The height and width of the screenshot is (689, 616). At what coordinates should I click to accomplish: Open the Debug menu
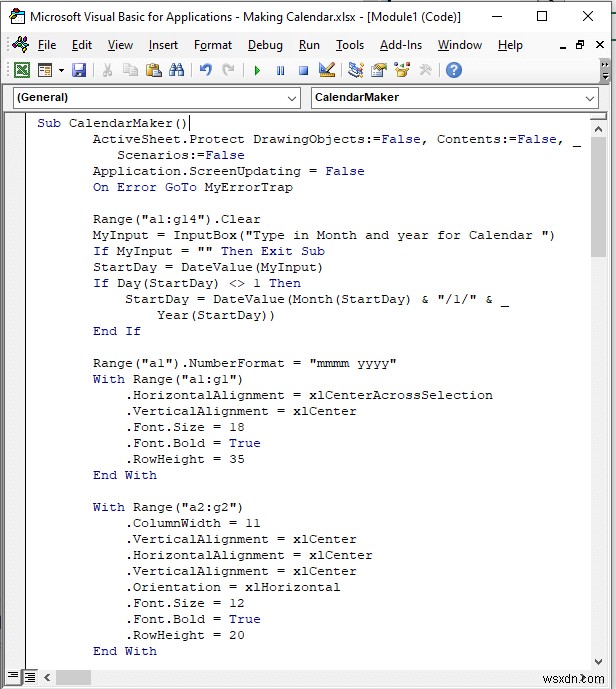[265, 45]
